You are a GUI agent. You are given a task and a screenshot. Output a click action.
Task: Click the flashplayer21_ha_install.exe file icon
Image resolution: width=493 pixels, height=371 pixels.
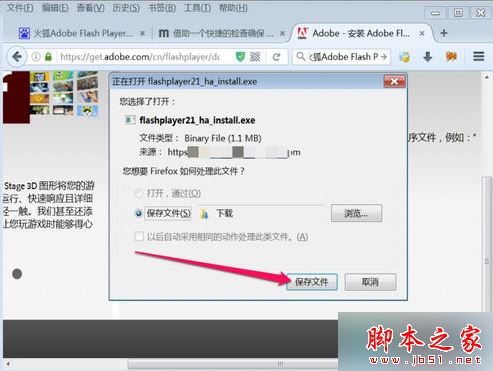130,120
